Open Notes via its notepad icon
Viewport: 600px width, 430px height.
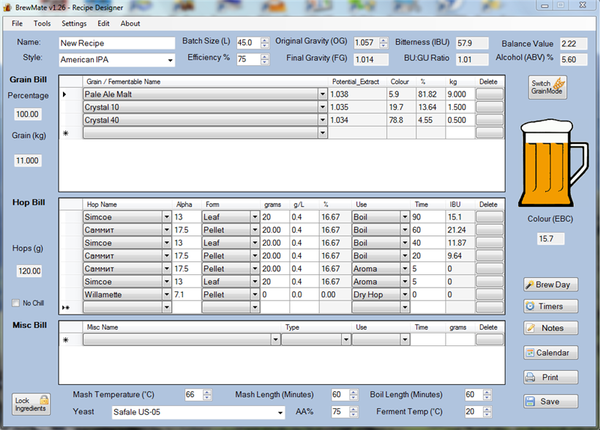click(x=529, y=329)
